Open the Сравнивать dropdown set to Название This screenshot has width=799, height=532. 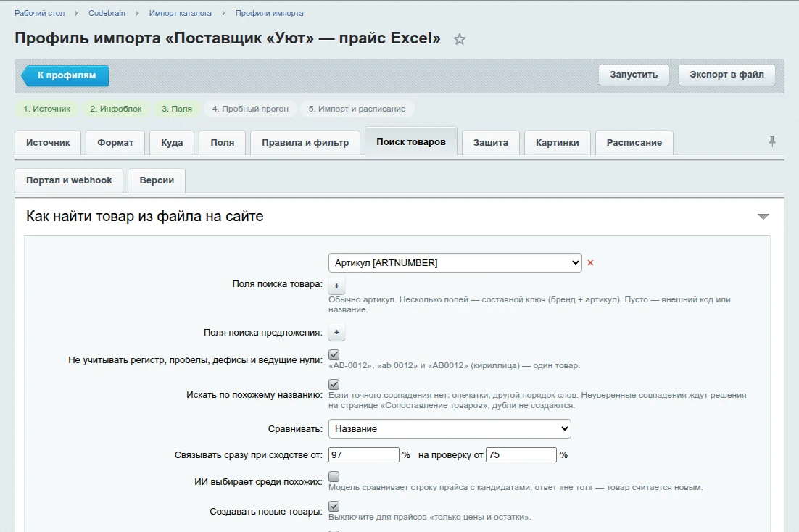point(450,428)
